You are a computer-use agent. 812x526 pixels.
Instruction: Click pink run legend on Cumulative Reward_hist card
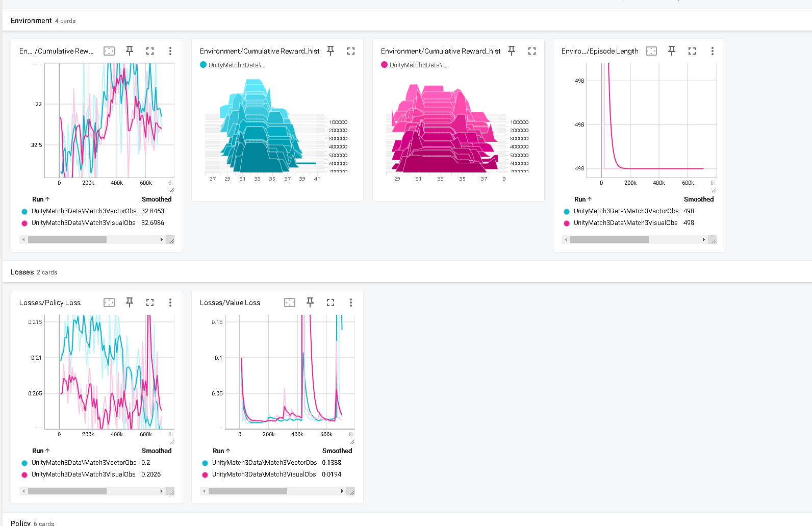tap(414, 65)
